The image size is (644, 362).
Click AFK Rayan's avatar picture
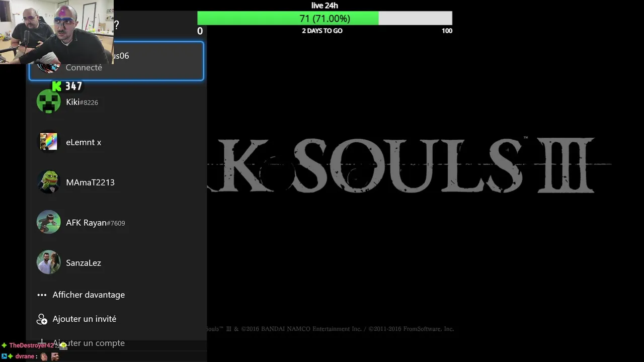tap(49, 222)
